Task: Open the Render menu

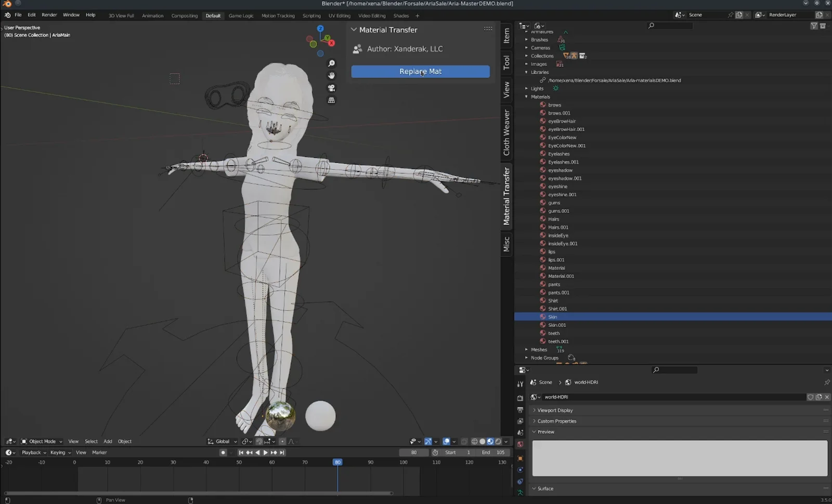Action: point(49,15)
